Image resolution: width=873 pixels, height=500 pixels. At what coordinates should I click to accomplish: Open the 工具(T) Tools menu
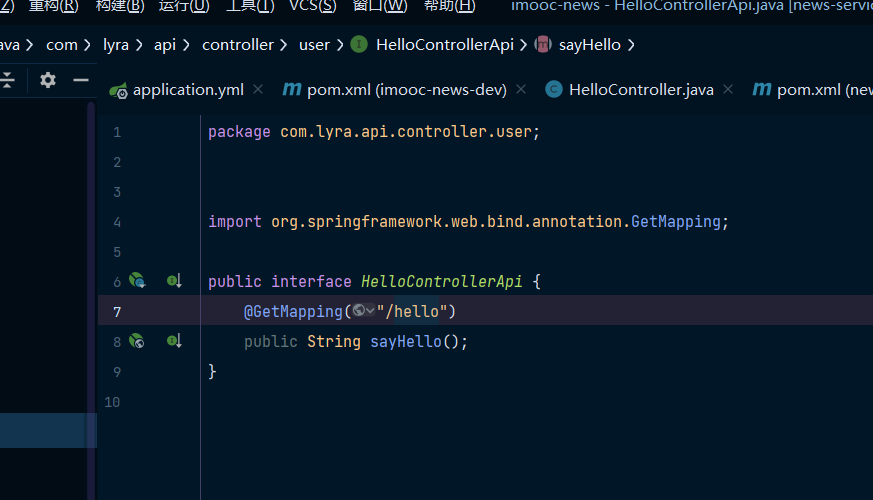(x=250, y=6)
